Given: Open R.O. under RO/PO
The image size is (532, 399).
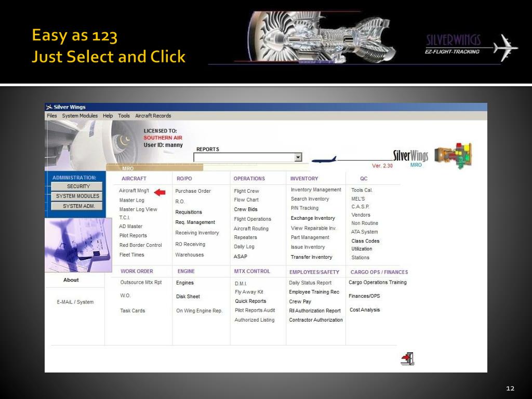Looking at the screenshot, I should point(180,202).
